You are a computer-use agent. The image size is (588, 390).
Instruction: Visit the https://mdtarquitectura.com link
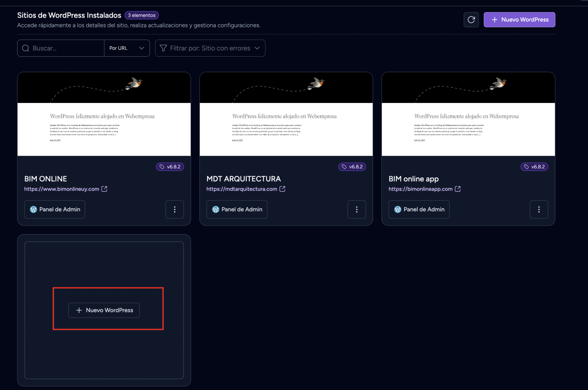click(242, 189)
